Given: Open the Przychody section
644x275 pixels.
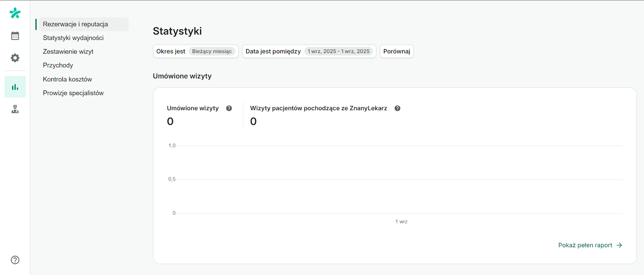Looking at the screenshot, I should [58, 65].
